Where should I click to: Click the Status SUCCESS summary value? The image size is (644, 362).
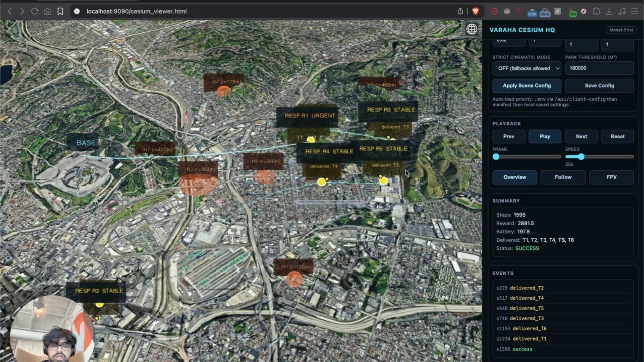[527, 248]
